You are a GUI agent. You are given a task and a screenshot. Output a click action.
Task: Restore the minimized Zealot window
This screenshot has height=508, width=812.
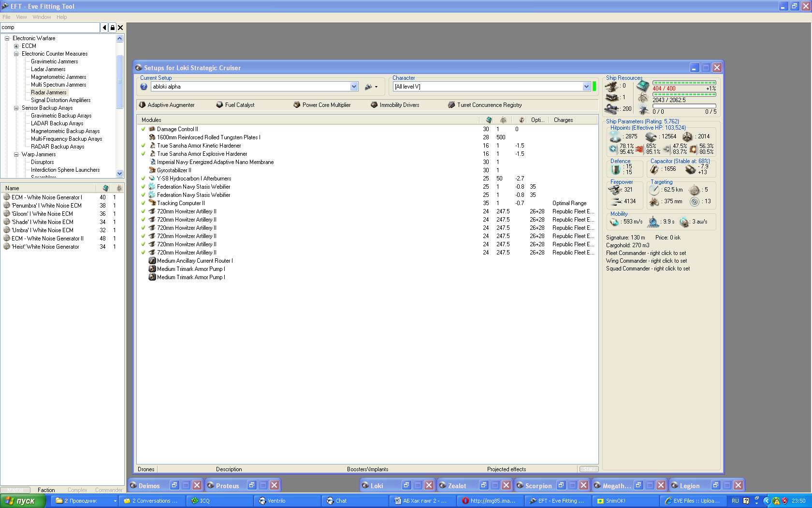click(x=484, y=485)
